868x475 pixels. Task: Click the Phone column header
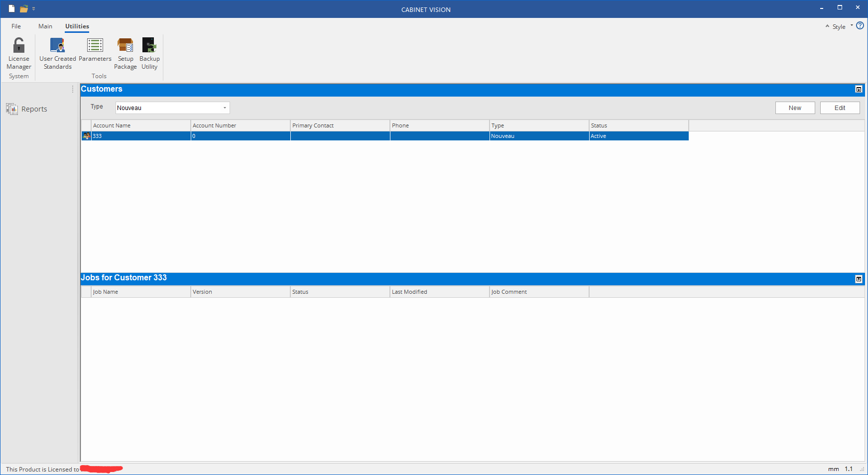click(x=440, y=125)
